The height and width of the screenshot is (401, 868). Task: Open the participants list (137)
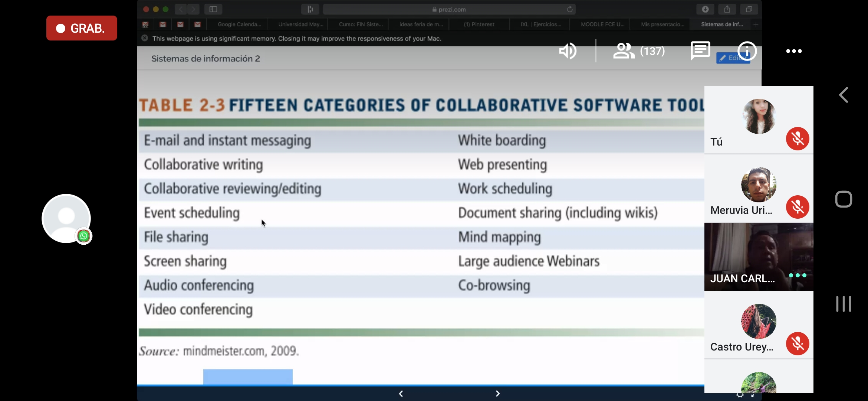click(x=639, y=51)
